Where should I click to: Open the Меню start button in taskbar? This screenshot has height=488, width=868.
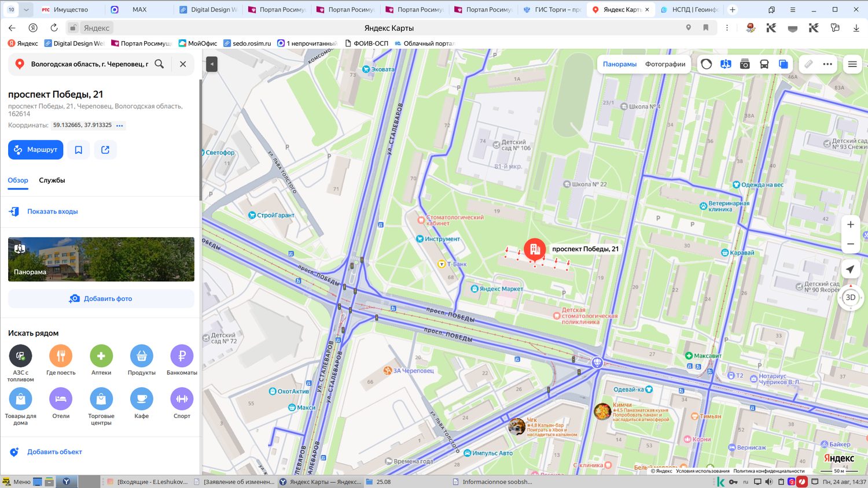pos(16,482)
